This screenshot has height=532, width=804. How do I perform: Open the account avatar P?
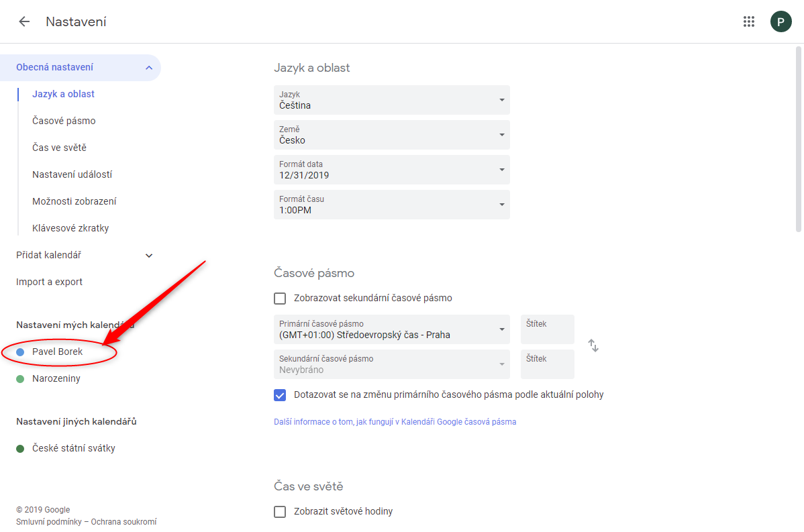[781, 21]
